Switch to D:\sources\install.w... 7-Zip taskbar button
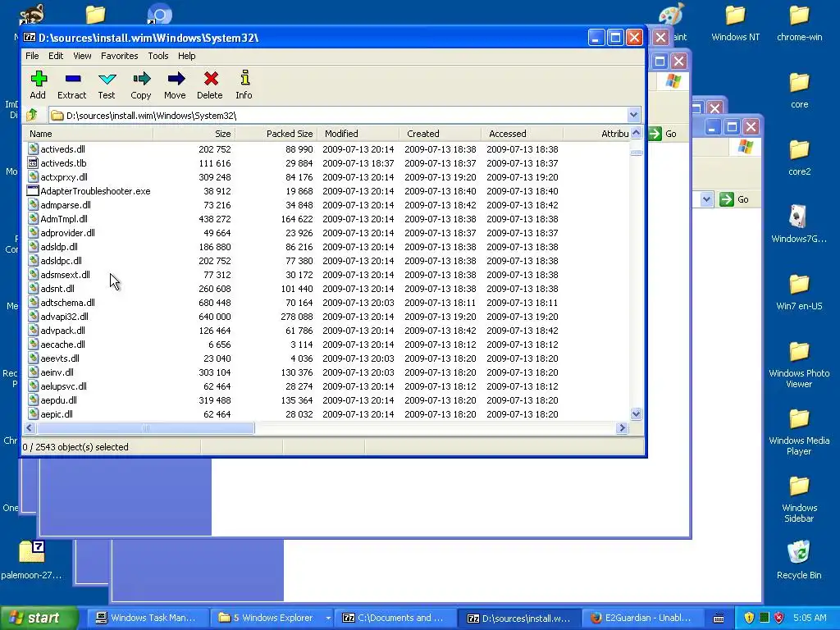Viewport: 840px width, 630px height. [519, 619]
